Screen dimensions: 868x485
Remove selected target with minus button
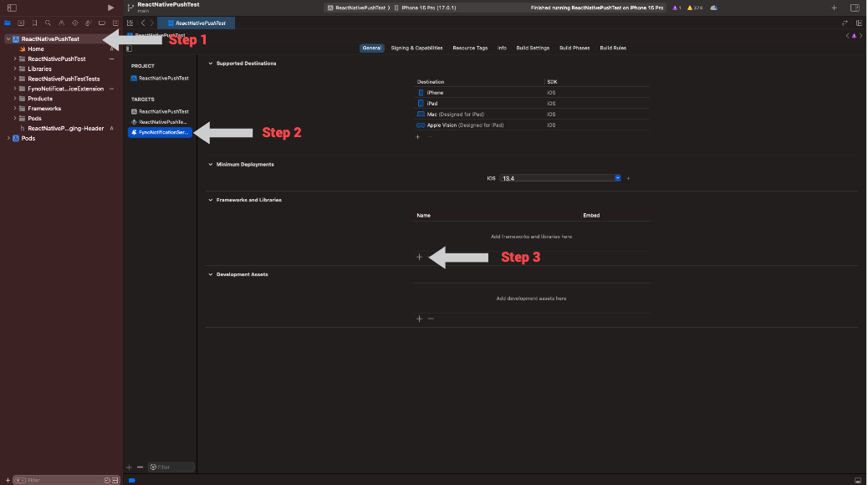[x=140, y=467]
